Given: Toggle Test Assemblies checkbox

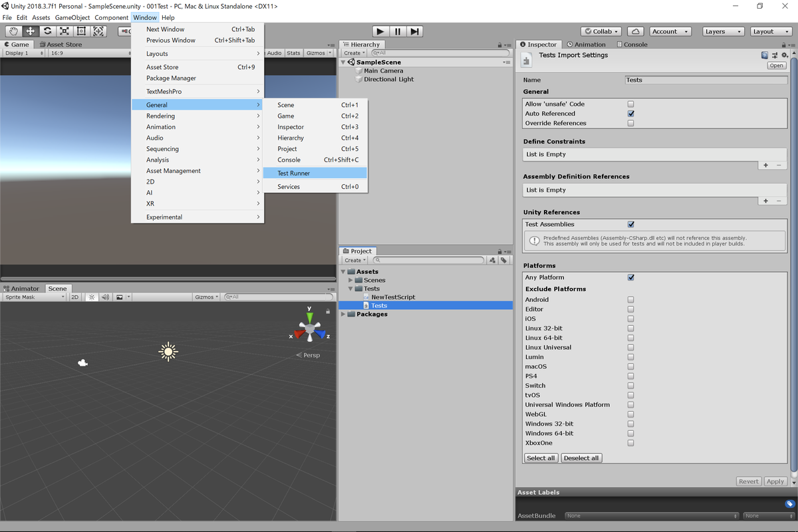Looking at the screenshot, I should click(630, 224).
